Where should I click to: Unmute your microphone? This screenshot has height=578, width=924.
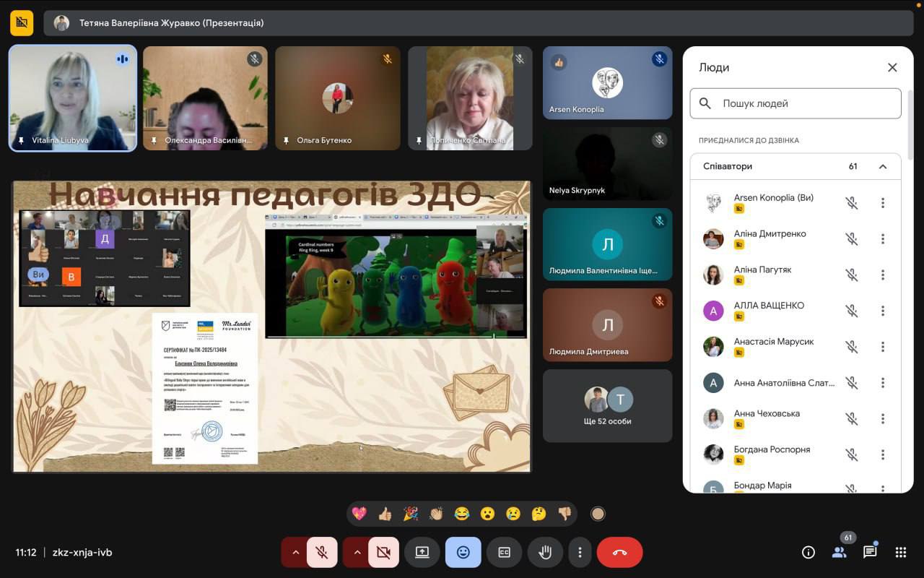(x=322, y=553)
